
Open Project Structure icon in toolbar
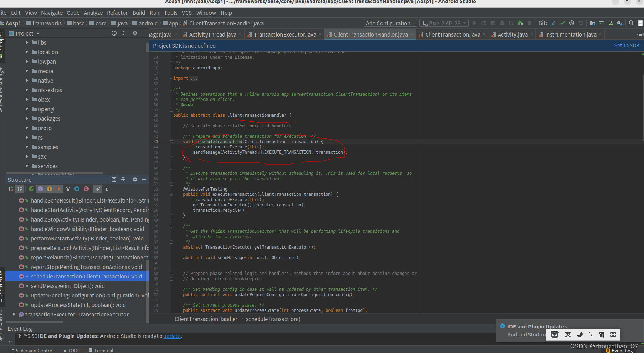(592, 23)
